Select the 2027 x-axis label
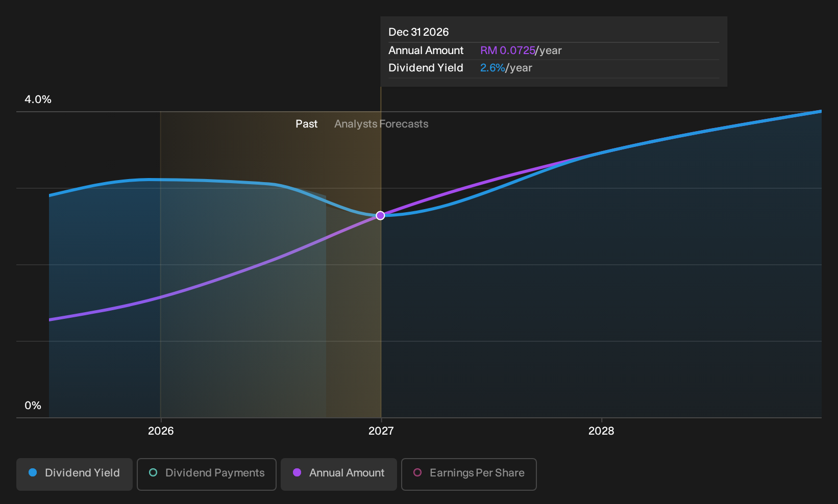838x504 pixels. click(381, 431)
